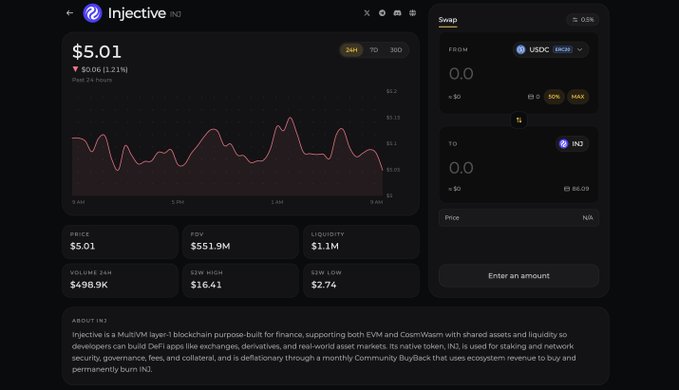
Task: Click the Injective title text
Action: tap(137, 13)
